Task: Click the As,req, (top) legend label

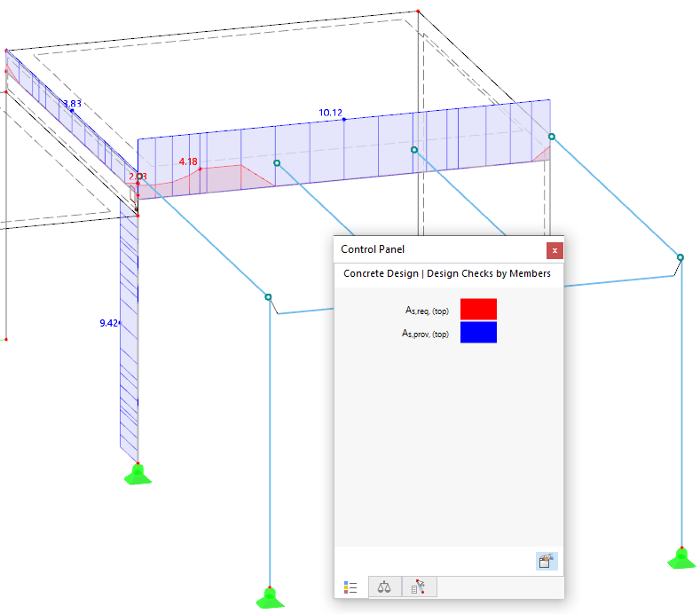Action: pos(427,311)
